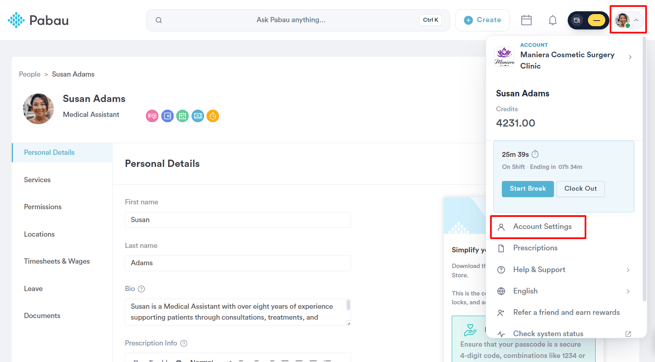The image size is (655, 362).
Task: Click Susan Adams profile photo
Action: pyautogui.click(x=38, y=109)
